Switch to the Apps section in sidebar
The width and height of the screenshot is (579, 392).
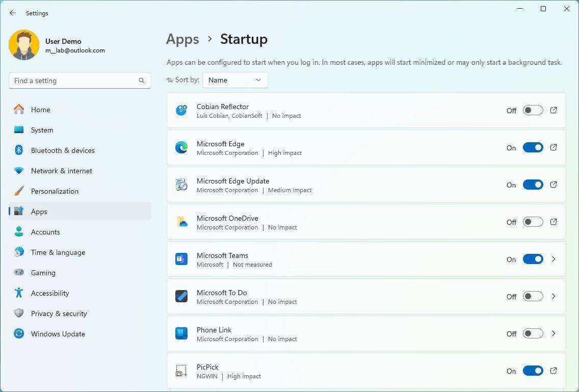(x=39, y=212)
